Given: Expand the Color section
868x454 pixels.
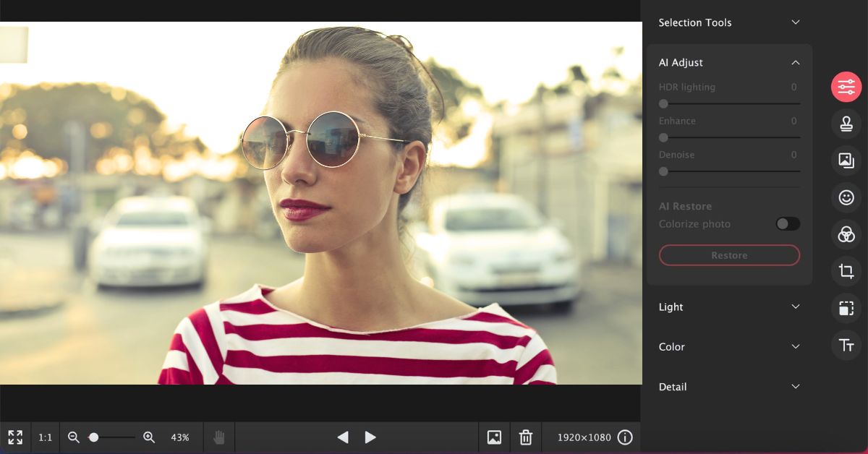Looking at the screenshot, I should (729, 347).
